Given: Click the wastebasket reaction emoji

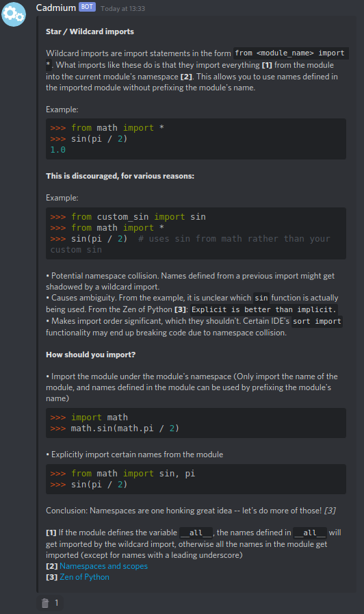Looking at the screenshot, I should click(x=45, y=603).
